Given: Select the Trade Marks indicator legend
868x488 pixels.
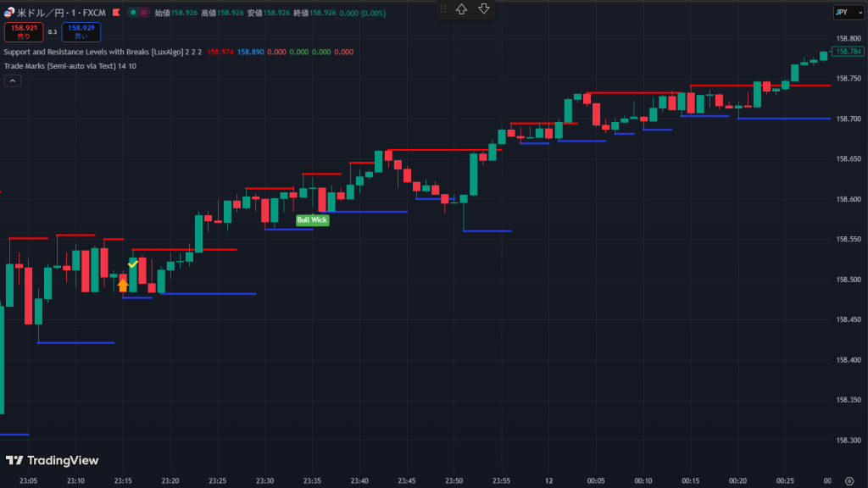Looking at the screenshot, I should coord(59,65).
